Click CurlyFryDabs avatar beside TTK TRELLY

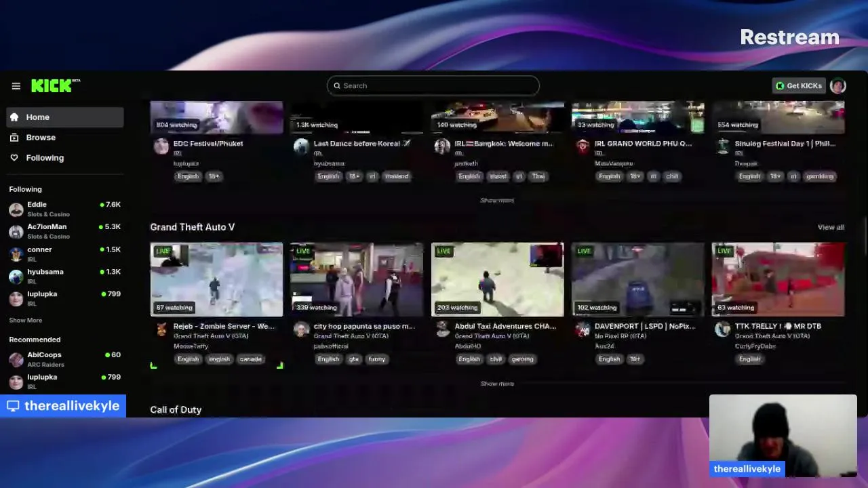pyautogui.click(x=723, y=329)
